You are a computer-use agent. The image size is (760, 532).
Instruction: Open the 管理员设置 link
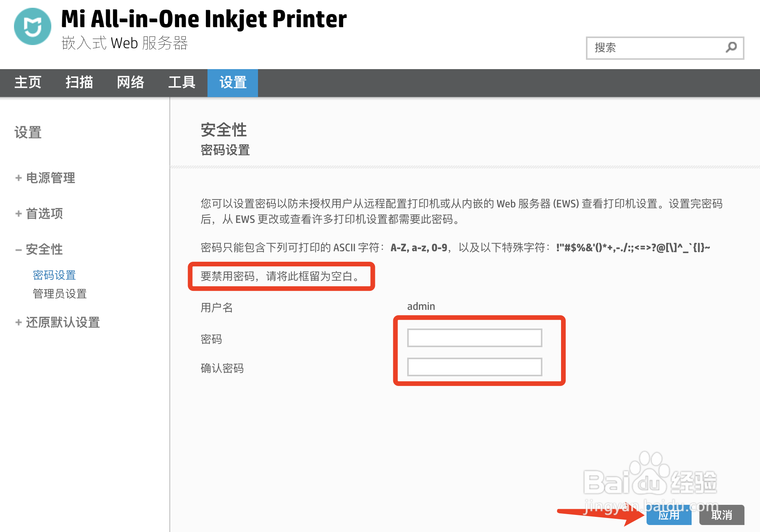coord(60,294)
